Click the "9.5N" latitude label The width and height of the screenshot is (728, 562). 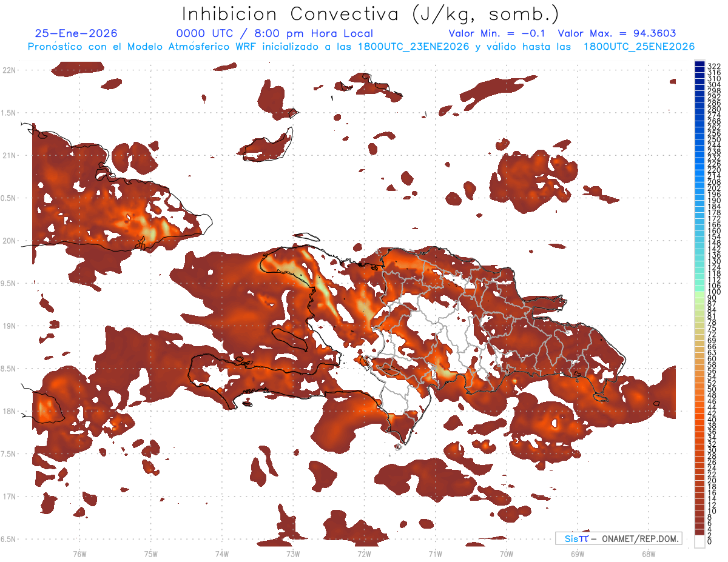click(9, 284)
